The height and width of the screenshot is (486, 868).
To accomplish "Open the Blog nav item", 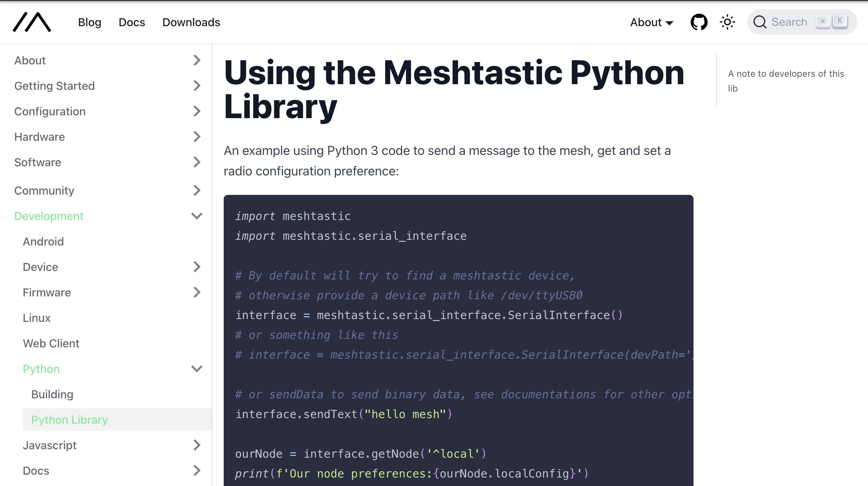I will point(90,22).
